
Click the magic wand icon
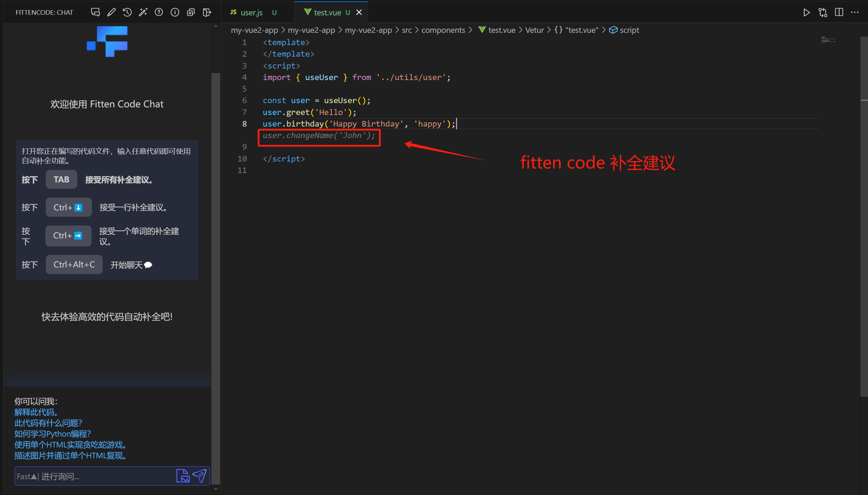pyautogui.click(x=143, y=12)
